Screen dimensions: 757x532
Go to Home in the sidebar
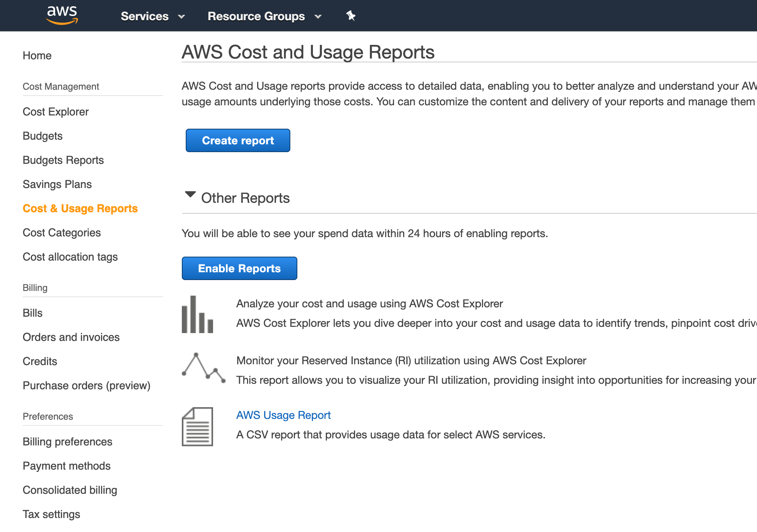tap(37, 55)
